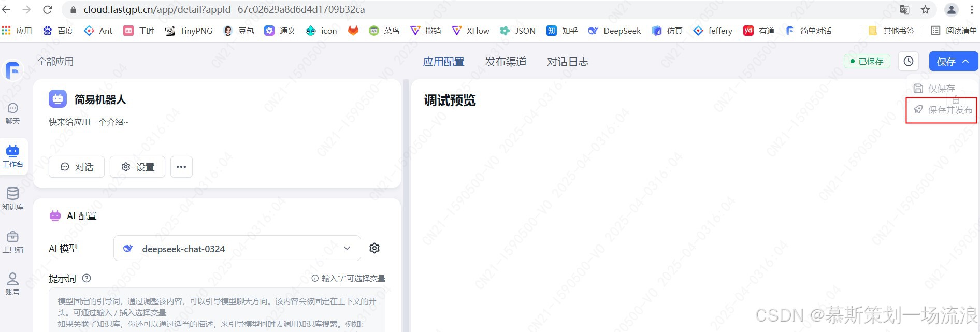Choose 保存并发布 from the save menu

click(942, 110)
